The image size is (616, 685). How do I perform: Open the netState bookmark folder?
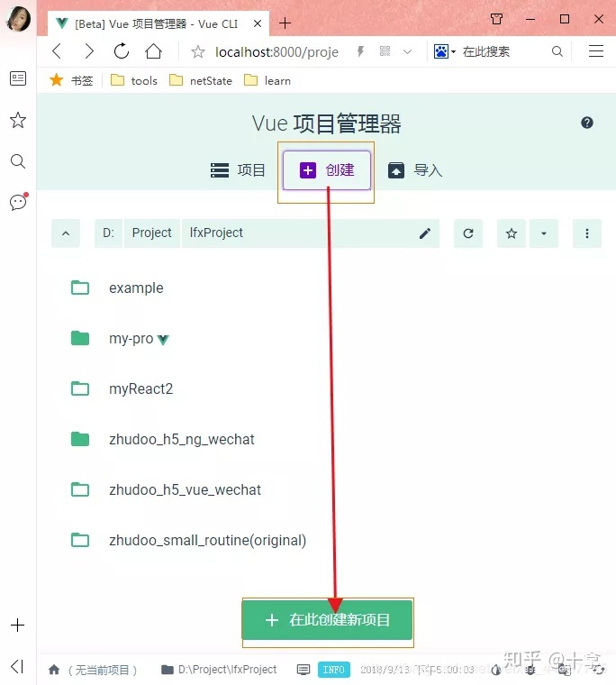click(x=201, y=80)
